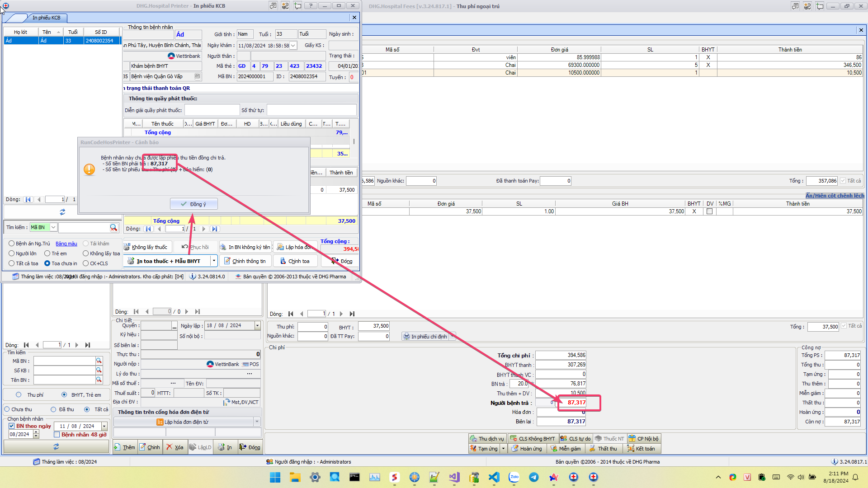Expand the Ngày lập date dropdown
Viewport: 868px width, 488px height.
pyautogui.click(x=257, y=326)
